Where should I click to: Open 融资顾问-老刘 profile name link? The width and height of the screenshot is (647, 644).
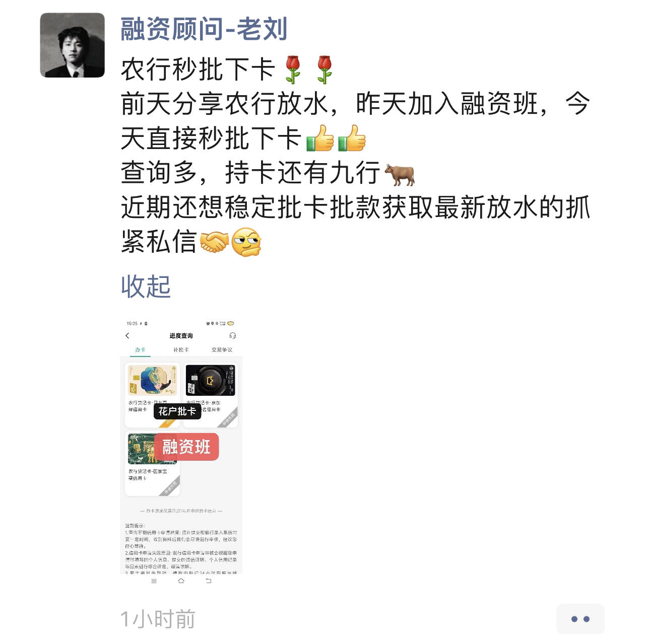[x=204, y=29]
